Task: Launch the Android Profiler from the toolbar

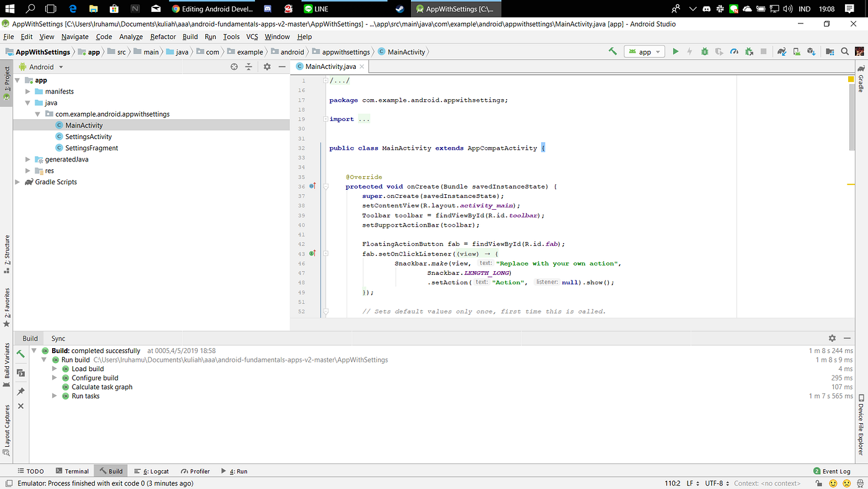Action: (x=733, y=52)
